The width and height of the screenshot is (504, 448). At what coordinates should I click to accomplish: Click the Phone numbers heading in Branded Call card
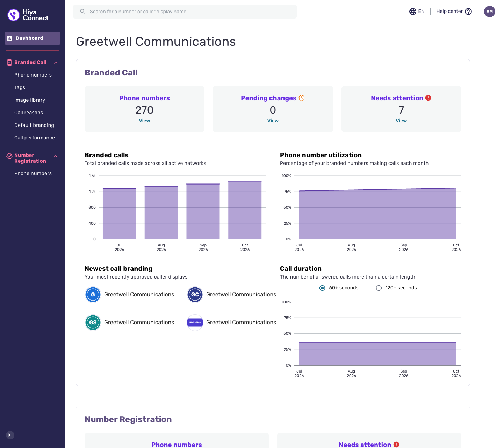[x=144, y=98]
